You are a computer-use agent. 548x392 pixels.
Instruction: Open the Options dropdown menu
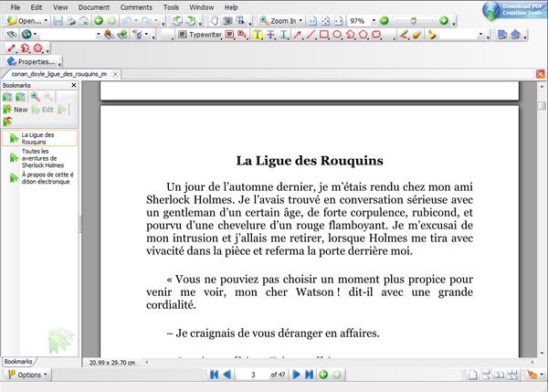pyautogui.click(x=27, y=375)
